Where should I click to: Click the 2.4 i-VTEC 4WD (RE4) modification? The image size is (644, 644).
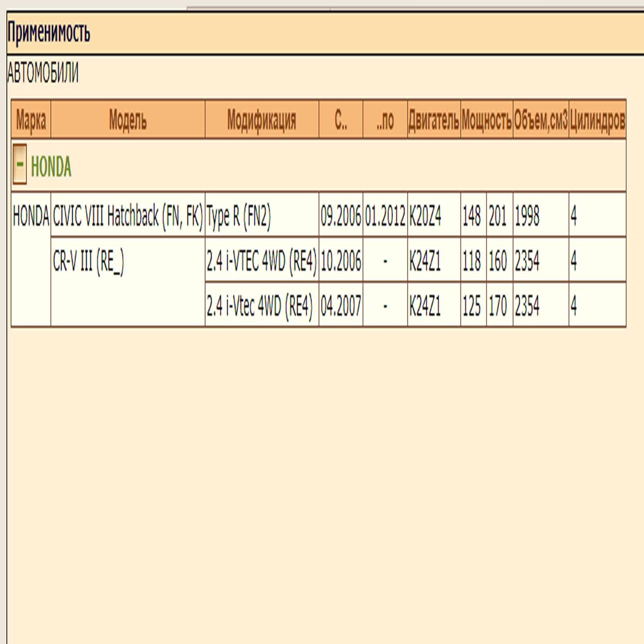(262, 260)
